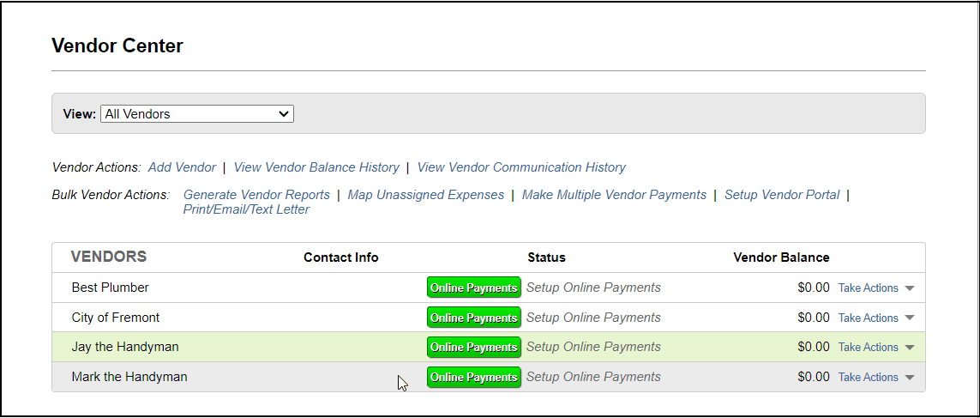The height and width of the screenshot is (418, 980).
Task: Select Map Unassigned Expenses
Action: click(x=426, y=195)
